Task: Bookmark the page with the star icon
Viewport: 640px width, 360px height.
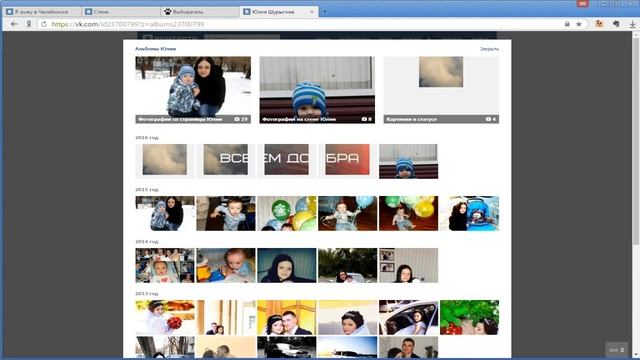Action: point(579,24)
